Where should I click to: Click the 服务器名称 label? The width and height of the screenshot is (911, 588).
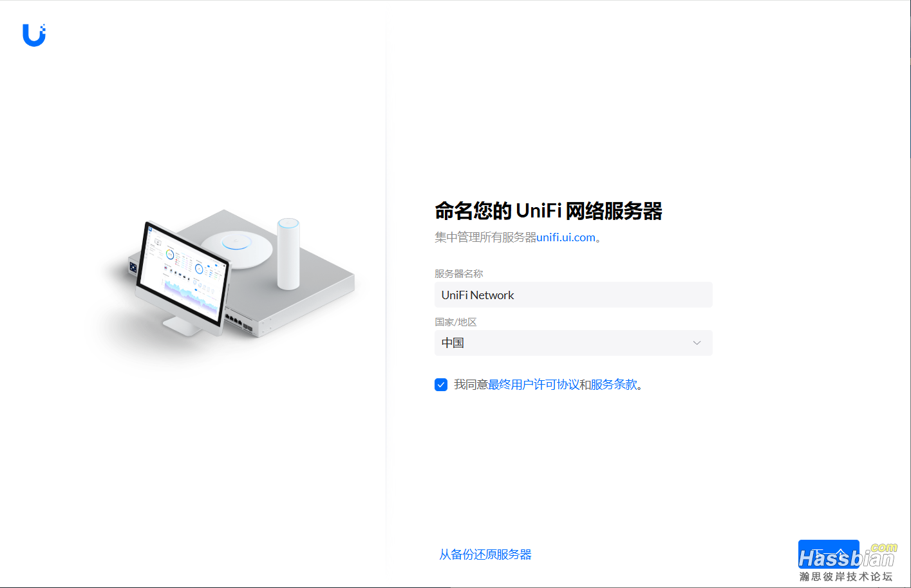pyautogui.click(x=458, y=273)
